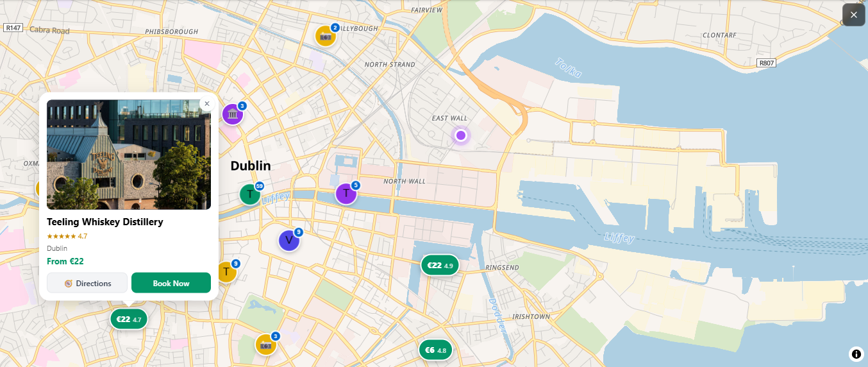
Task: Close the Teeling Whiskey Distillery popup card
Action: pos(206,103)
